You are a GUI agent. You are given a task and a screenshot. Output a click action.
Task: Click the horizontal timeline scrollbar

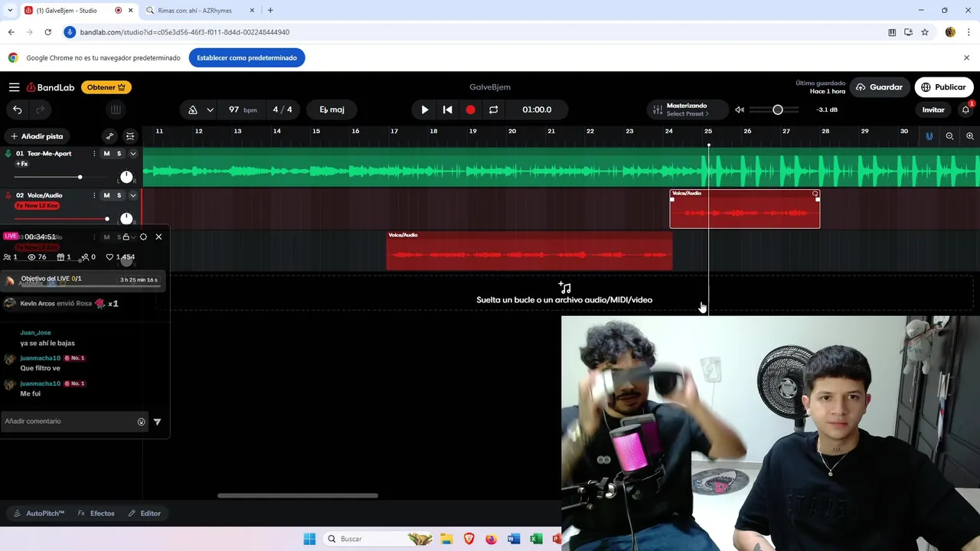click(x=297, y=495)
